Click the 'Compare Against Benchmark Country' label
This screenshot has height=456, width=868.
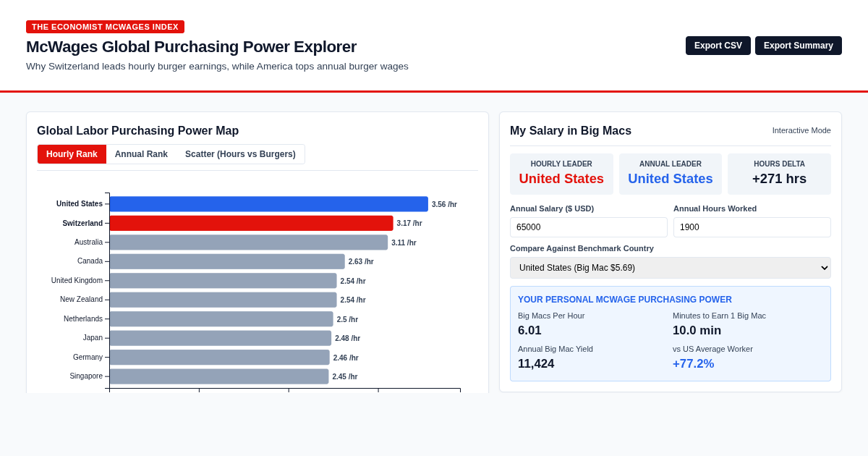coord(582,248)
